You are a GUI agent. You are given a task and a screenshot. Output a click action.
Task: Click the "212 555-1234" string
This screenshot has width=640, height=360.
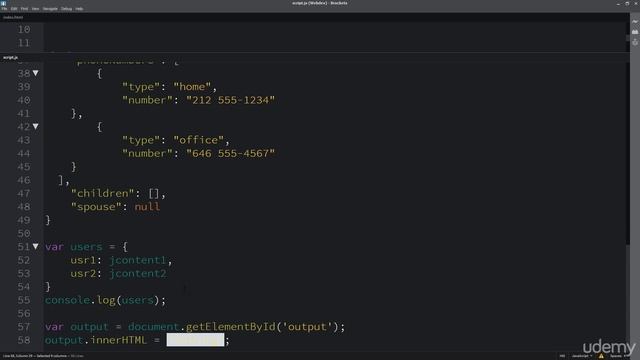tap(231, 100)
